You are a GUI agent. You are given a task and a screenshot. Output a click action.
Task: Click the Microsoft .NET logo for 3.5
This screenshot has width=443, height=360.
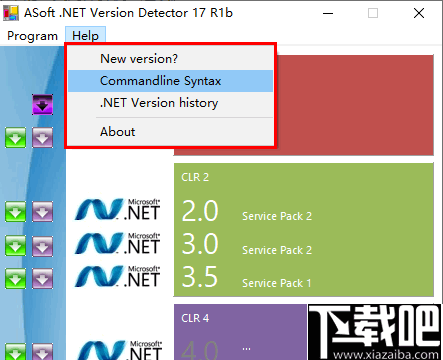click(117, 276)
